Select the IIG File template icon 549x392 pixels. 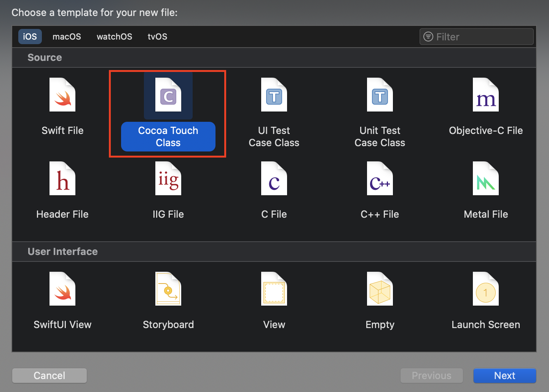click(168, 178)
